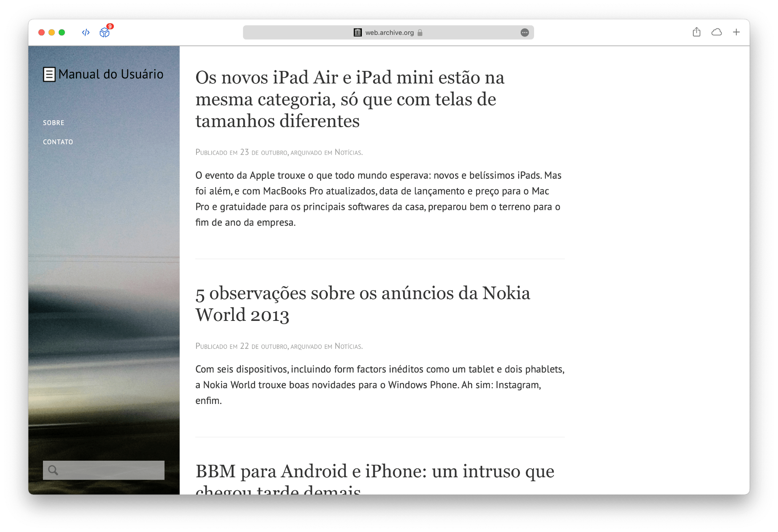Image resolution: width=778 pixels, height=532 pixels.
Task: Click the Manual do Usuário document logo icon
Action: click(48, 74)
